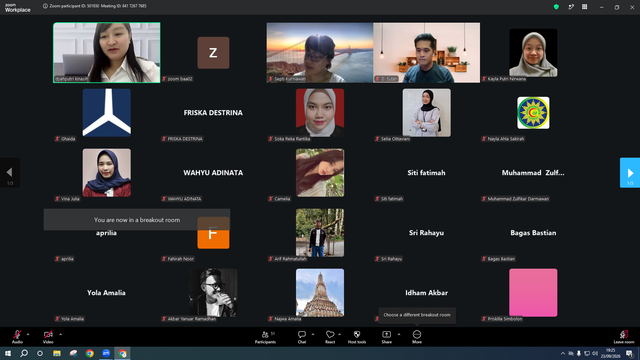Select Nayla Ahla Sakirah's sun emblem avatar

coord(533,113)
